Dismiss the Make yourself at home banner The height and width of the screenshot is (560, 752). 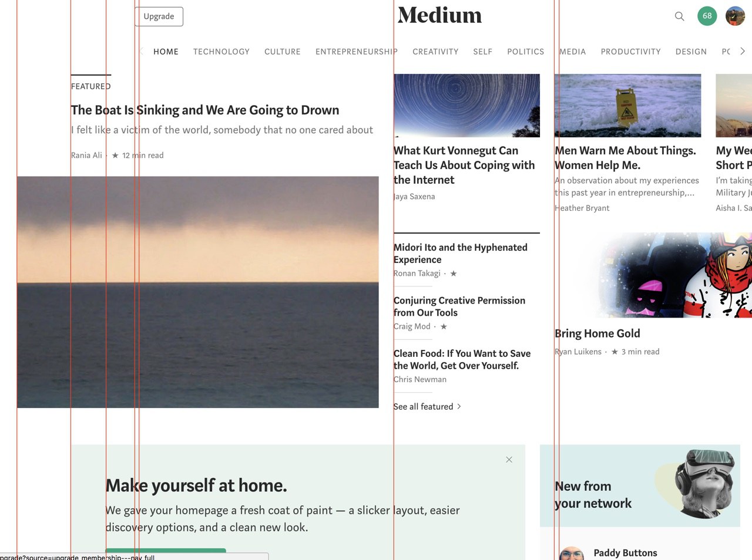509,460
